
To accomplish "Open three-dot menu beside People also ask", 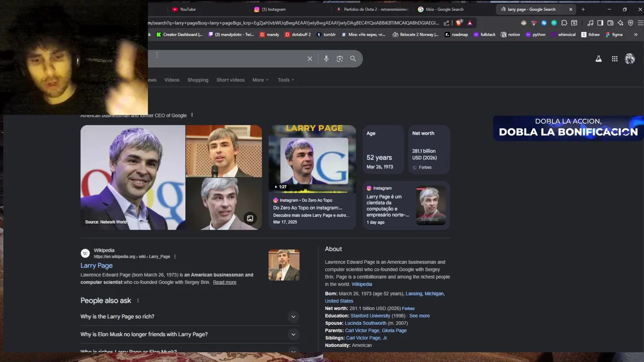I will [137, 301].
